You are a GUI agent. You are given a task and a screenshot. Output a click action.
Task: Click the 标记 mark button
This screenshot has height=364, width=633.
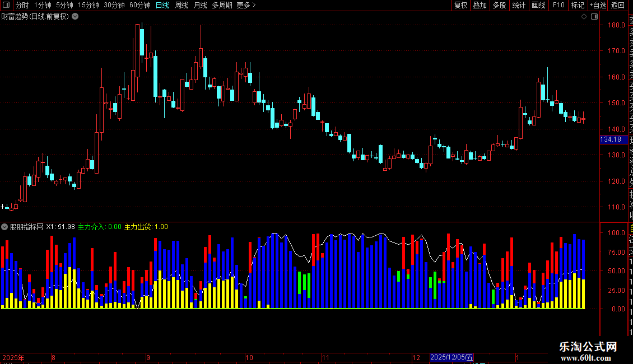click(578, 5)
